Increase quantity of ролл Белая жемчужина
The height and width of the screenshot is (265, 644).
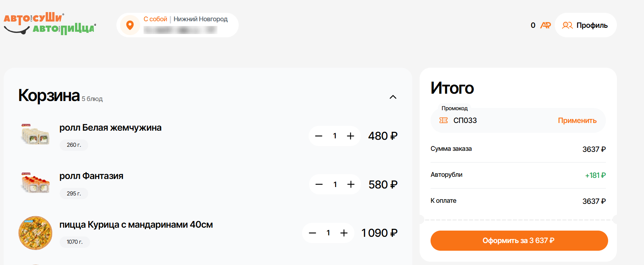pyautogui.click(x=350, y=136)
